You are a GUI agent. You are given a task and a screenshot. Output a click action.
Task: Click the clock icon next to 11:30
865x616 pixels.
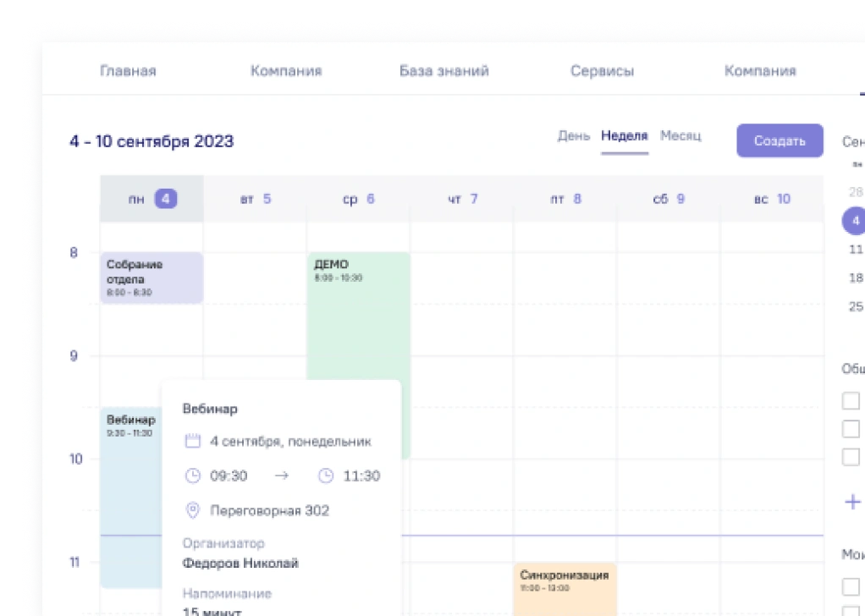tap(326, 476)
